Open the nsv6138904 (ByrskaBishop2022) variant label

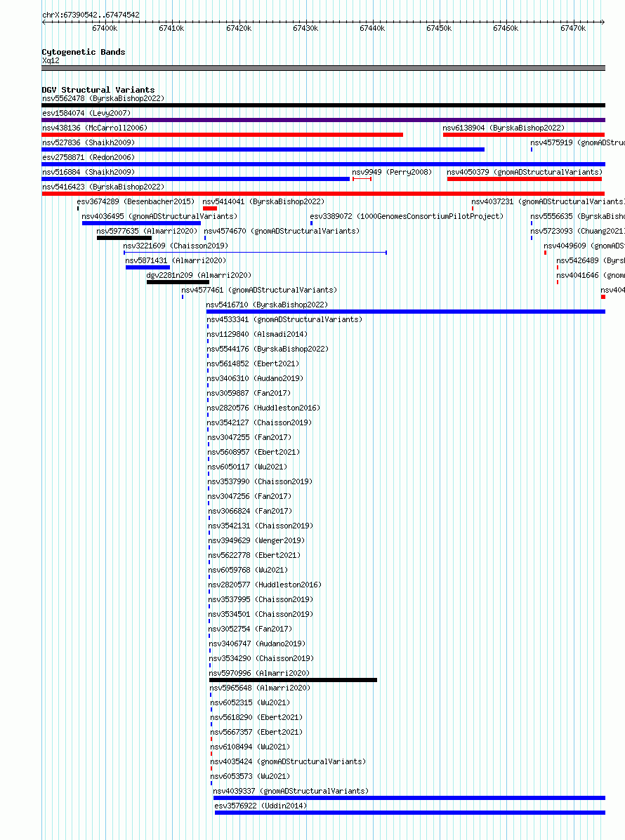tap(504, 128)
